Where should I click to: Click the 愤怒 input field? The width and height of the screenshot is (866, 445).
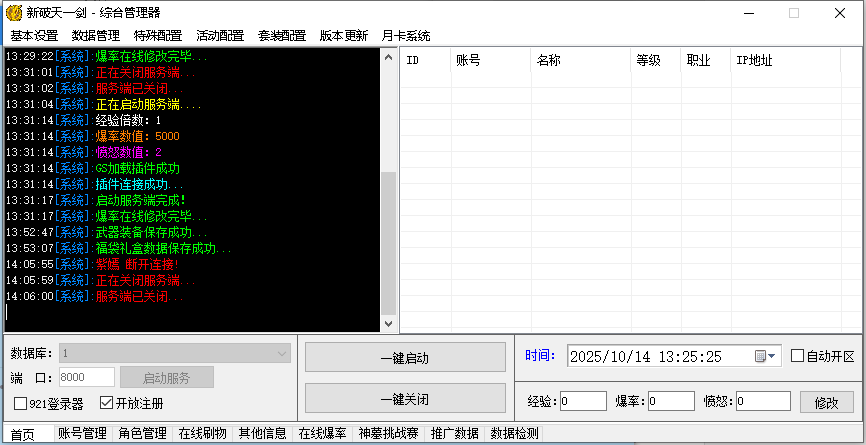pos(763,401)
